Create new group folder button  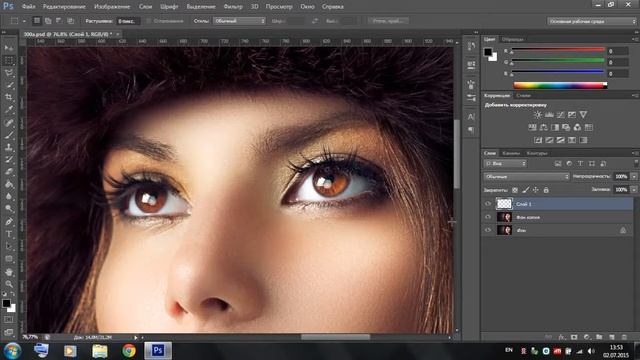coord(599,337)
